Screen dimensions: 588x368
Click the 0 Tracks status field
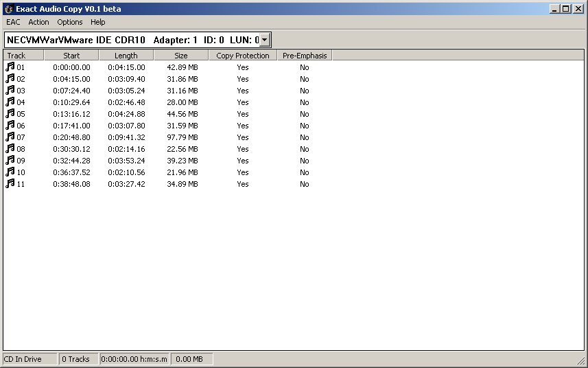(78, 359)
